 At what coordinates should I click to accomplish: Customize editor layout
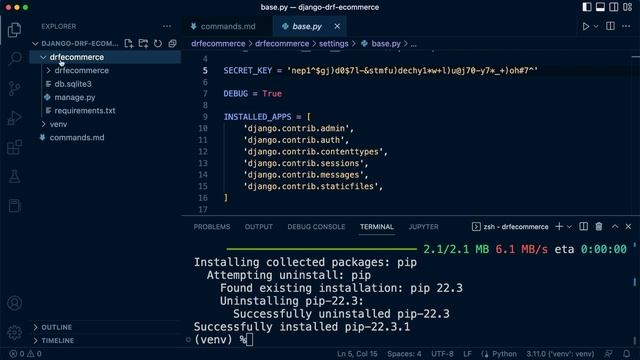tap(627, 7)
